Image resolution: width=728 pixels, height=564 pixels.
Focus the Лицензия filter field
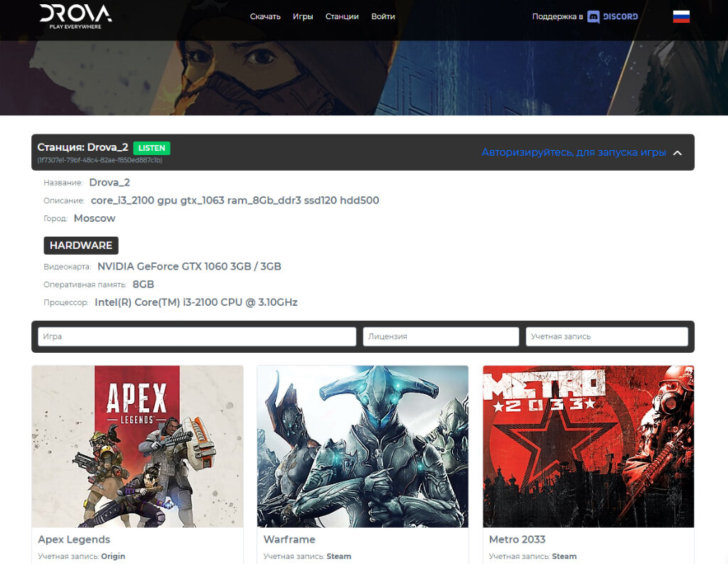(441, 336)
